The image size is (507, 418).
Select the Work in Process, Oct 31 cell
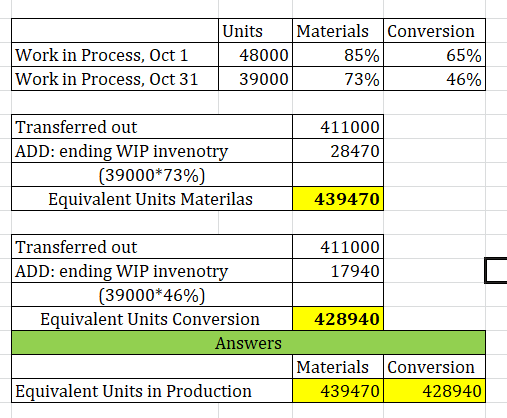coord(115,79)
